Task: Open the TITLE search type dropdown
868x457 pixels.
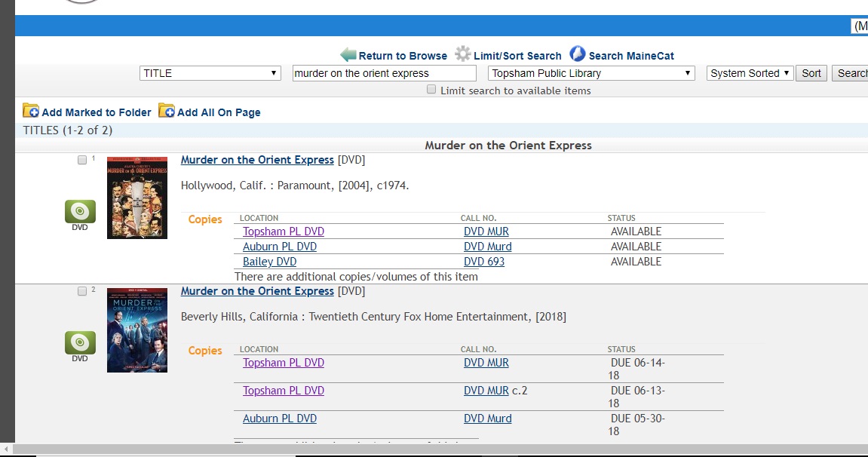Action: click(210, 73)
